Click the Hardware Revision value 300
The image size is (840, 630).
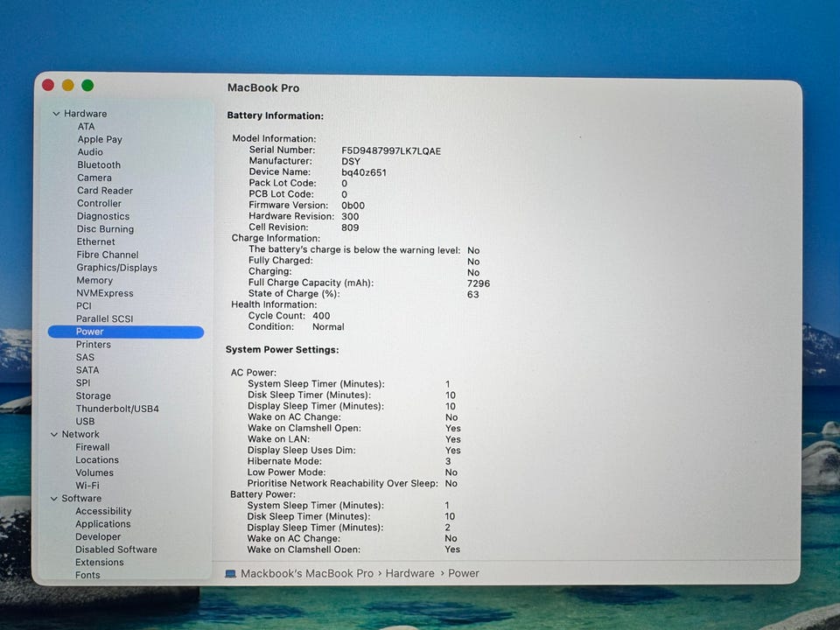pyautogui.click(x=350, y=217)
